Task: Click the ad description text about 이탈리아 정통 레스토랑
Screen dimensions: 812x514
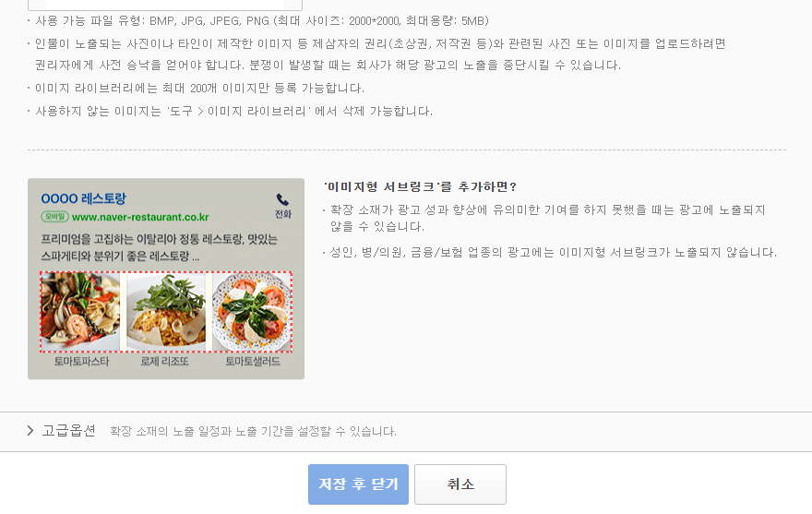Action: tap(160, 247)
